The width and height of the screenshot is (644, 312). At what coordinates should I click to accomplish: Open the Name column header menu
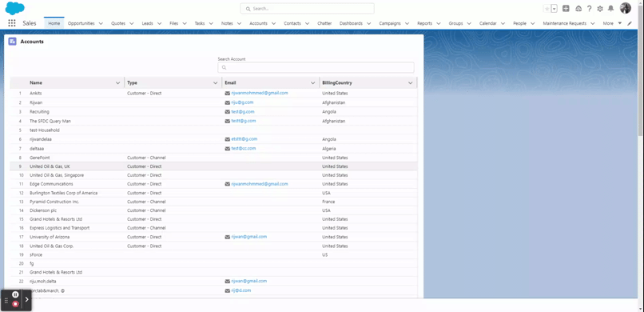(x=118, y=83)
